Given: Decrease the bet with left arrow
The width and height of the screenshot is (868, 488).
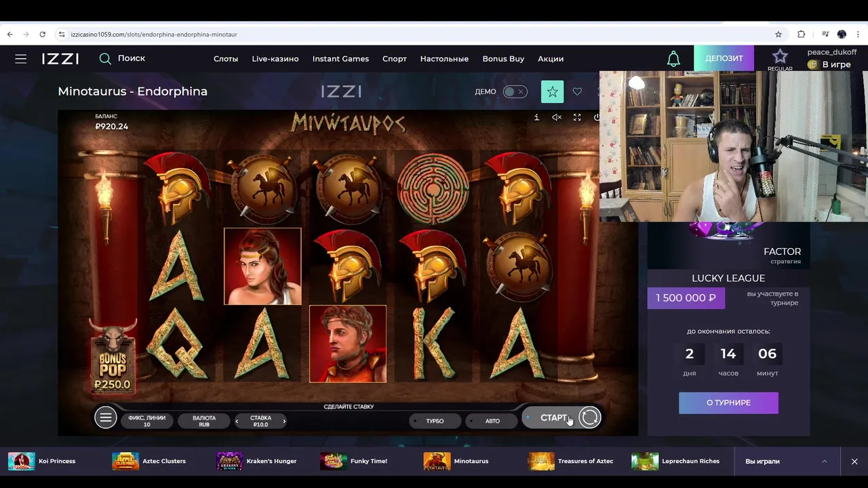Looking at the screenshot, I should pyautogui.click(x=237, y=421).
